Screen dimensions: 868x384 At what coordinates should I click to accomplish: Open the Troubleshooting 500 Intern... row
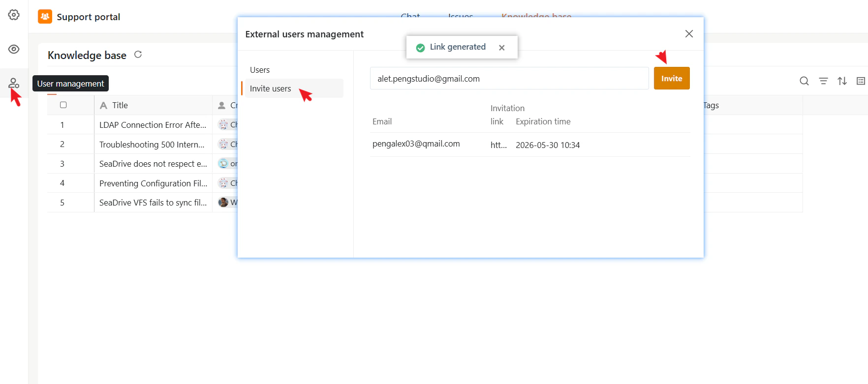(152, 145)
